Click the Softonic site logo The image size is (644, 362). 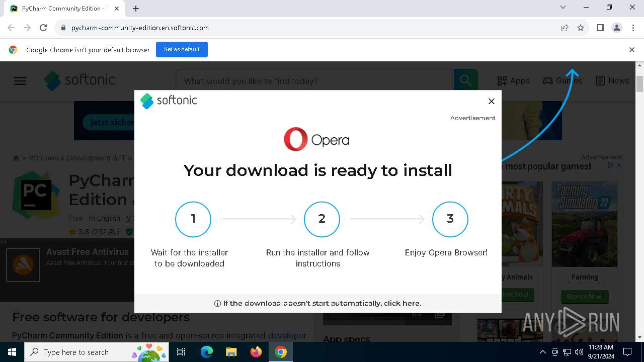[x=79, y=80]
